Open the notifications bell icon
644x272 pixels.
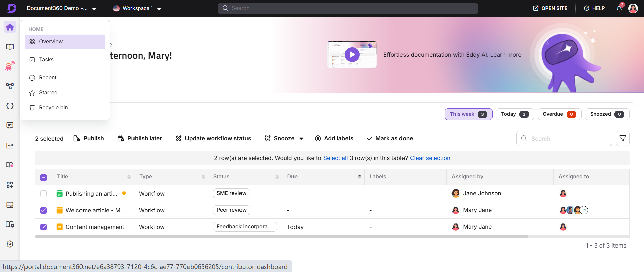pos(619,8)
